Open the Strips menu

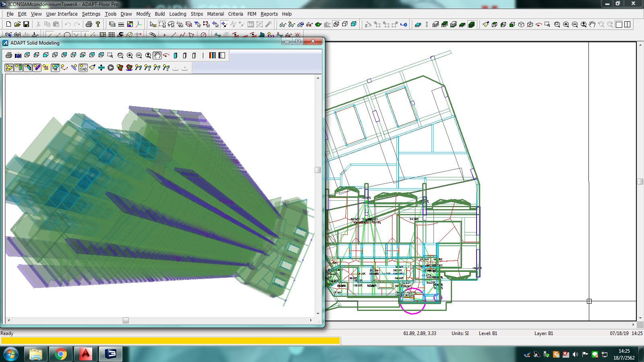[196, 14]
